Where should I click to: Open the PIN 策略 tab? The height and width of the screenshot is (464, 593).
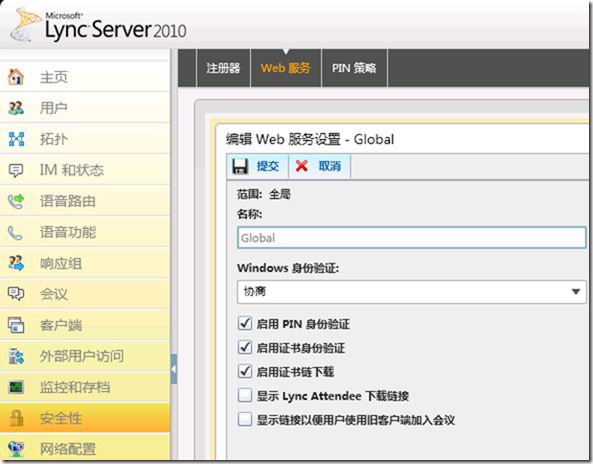point(354,68)
